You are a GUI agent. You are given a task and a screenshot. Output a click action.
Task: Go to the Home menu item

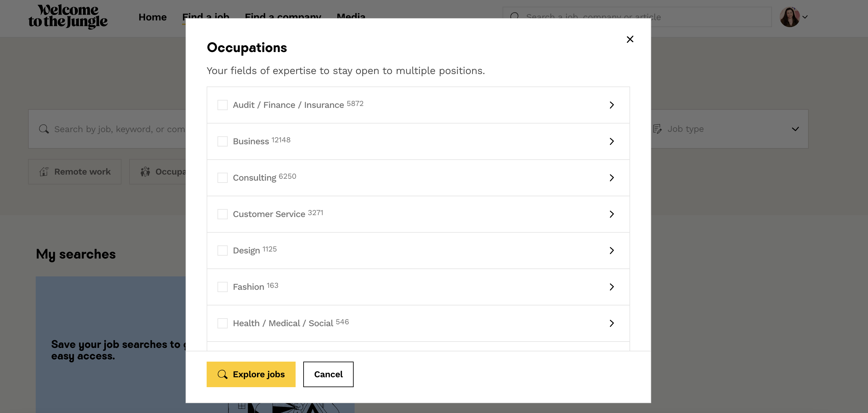coord(152,17)
